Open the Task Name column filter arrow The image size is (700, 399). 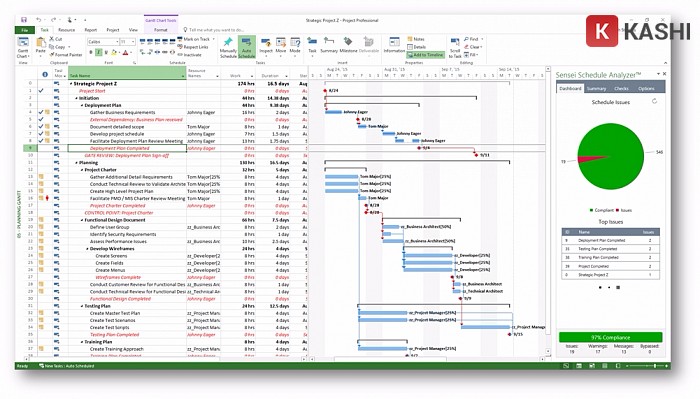coord(183,76)
